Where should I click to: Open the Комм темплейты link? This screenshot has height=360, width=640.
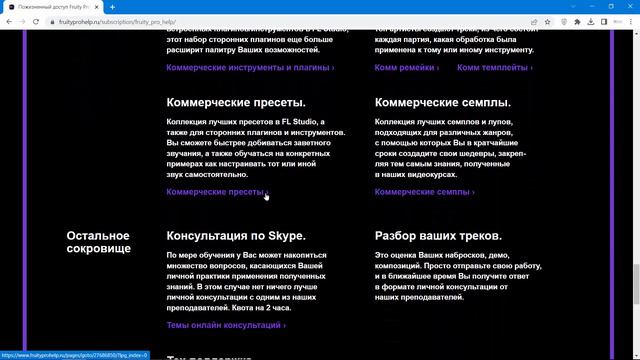(495, 68)
